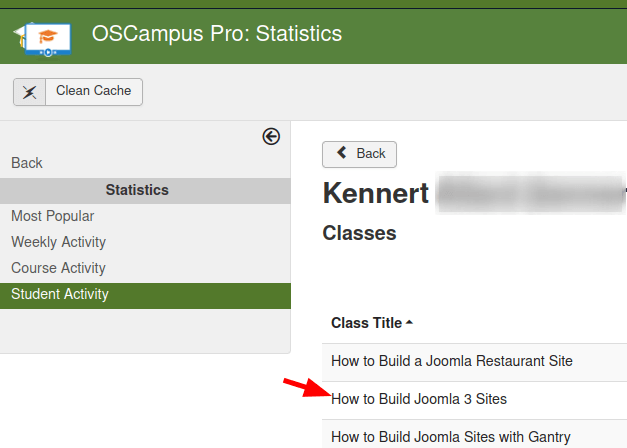Open Most Popular statistics
This screenshot has width=627, height=448.
[52, 216]
